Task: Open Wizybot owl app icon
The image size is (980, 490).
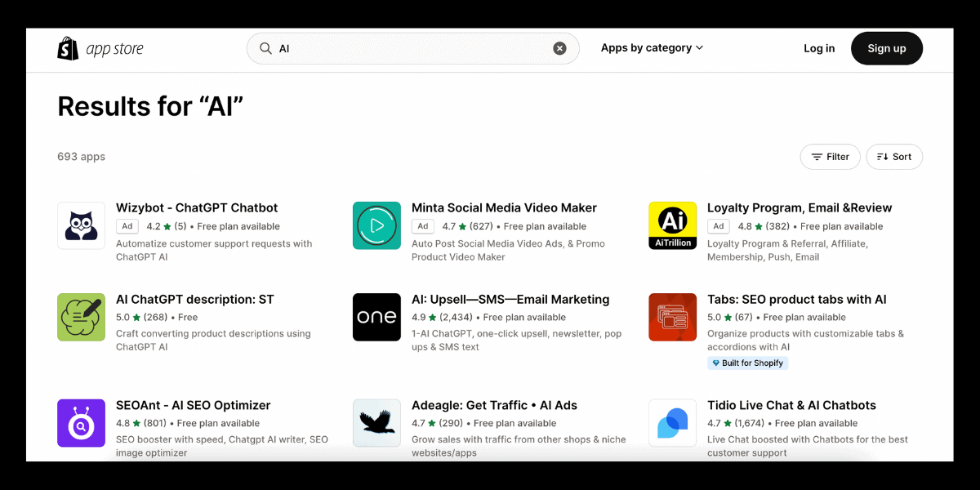Action: coord(81,225)
